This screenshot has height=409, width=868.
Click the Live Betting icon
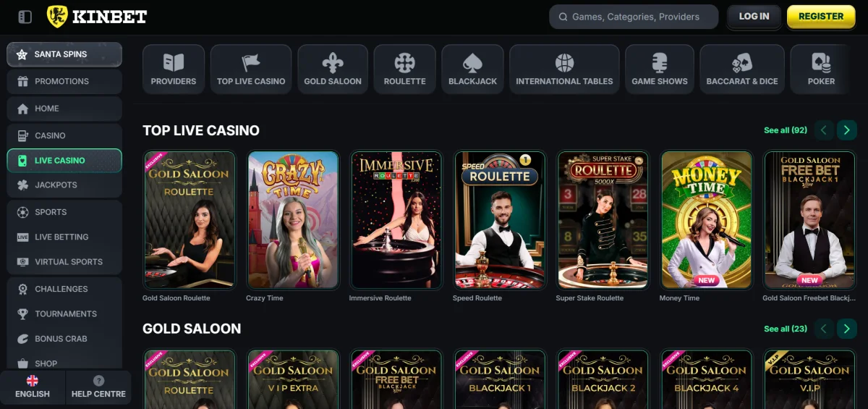(22, 237)
